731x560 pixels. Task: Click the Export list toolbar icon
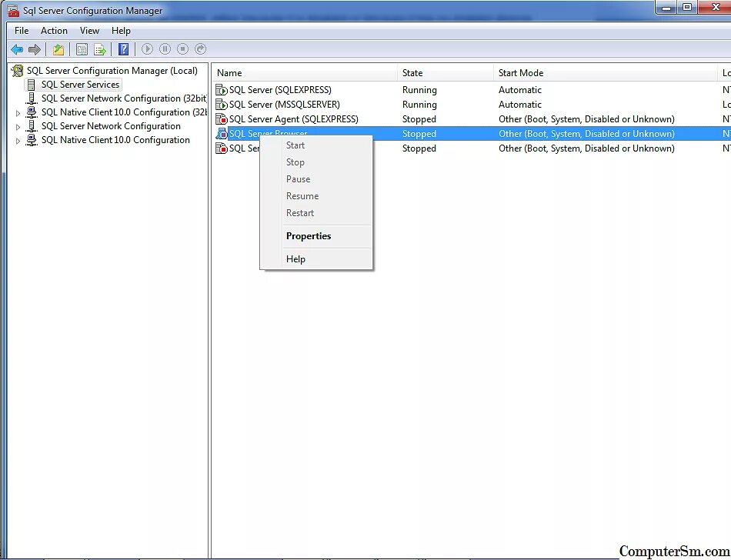pyautogui.click(x=100, y=49)
